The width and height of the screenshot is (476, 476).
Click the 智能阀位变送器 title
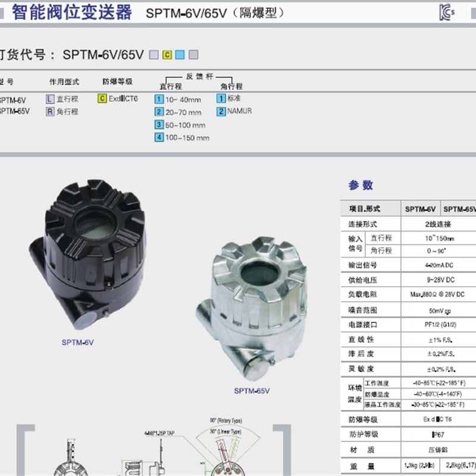point(71,12)
